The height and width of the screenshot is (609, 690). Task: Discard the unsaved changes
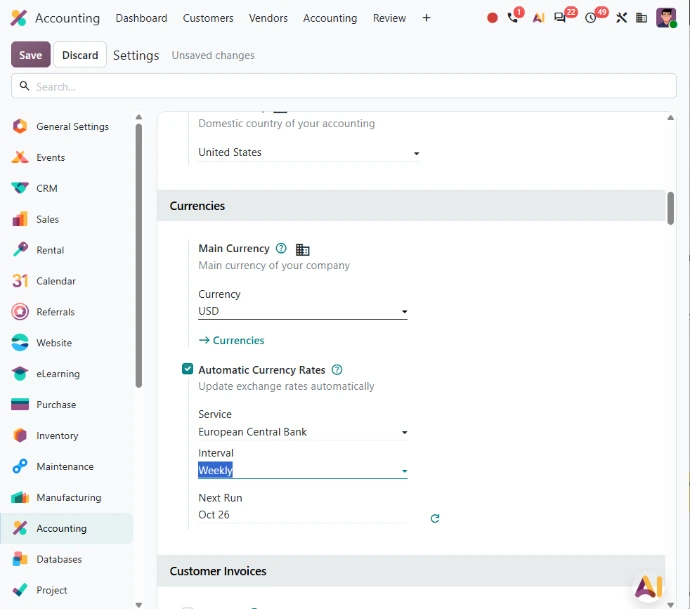[80, 55]
